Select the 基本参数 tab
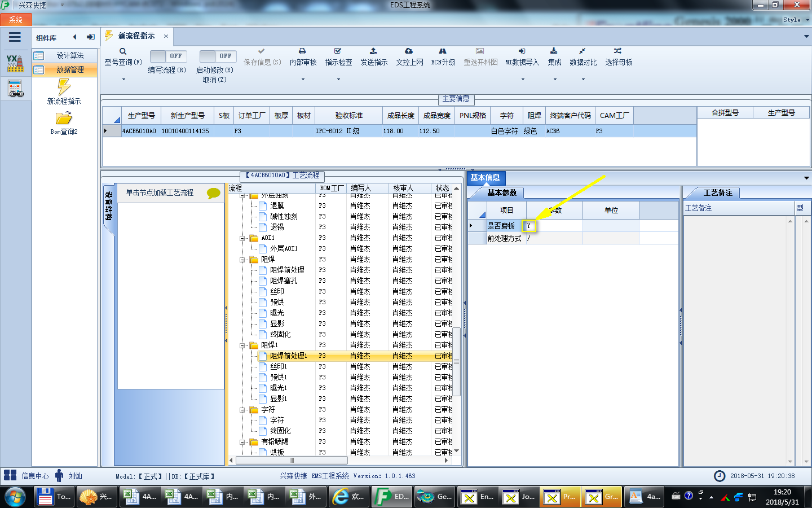Image resolution: width=812 pixels, height=508 pixels. [501, 192]
